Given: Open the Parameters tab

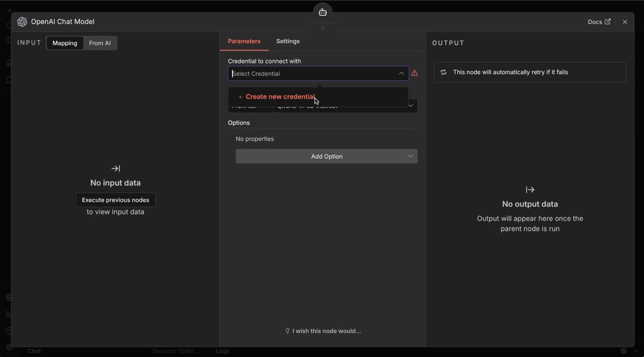Looking at the screenshot, I should coord(244,41).
